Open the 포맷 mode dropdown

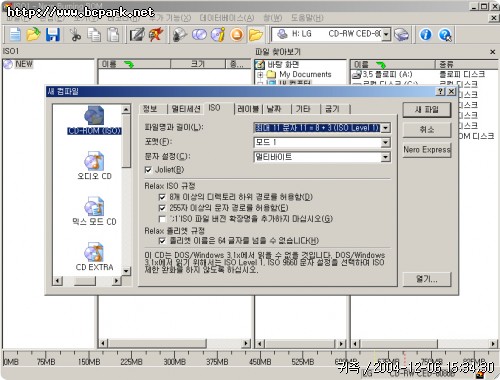point(386,143)
